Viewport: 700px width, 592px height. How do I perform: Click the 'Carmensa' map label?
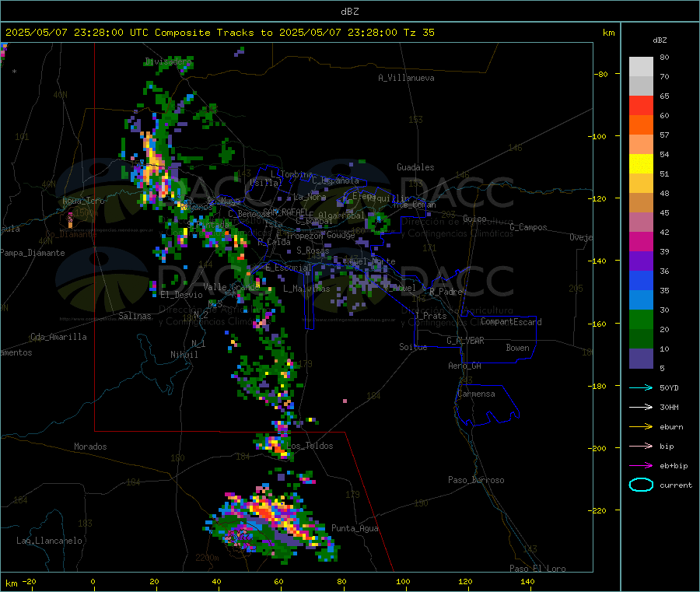pyautogui.click(x=476, y=394)
